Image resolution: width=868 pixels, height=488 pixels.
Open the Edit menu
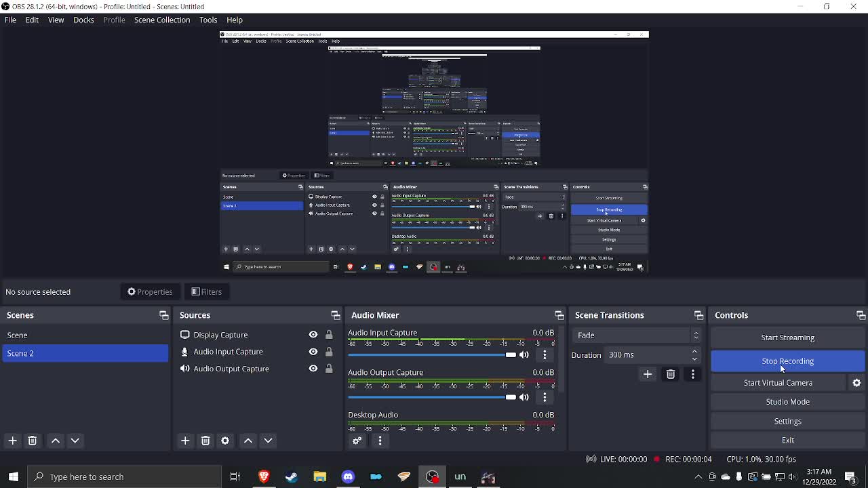32,20
